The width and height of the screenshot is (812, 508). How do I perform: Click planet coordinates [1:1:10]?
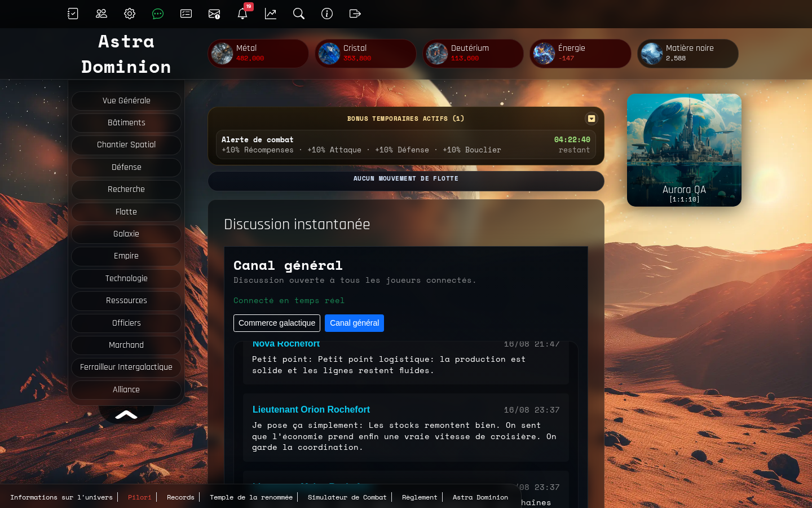coord(684,200)
